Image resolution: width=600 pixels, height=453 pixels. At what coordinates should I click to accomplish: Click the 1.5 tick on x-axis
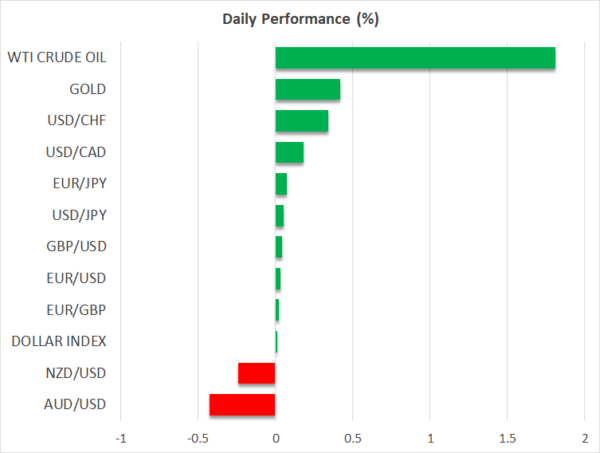click(507, 438)
